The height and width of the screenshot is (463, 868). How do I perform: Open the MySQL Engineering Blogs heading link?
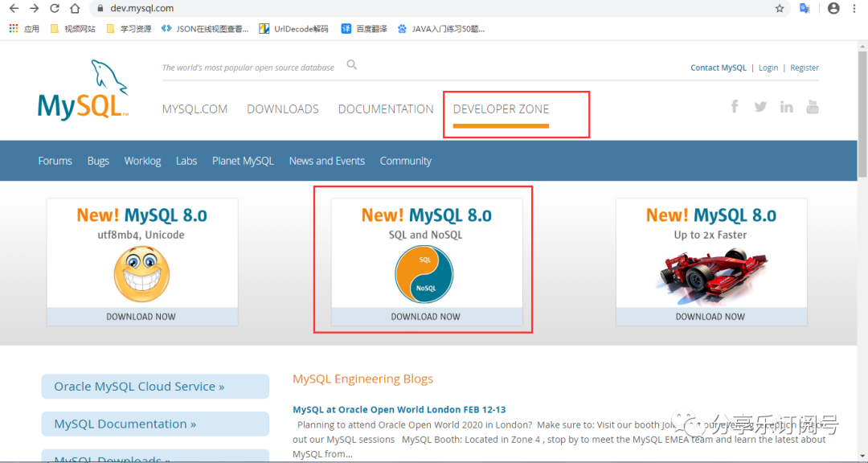362,379
